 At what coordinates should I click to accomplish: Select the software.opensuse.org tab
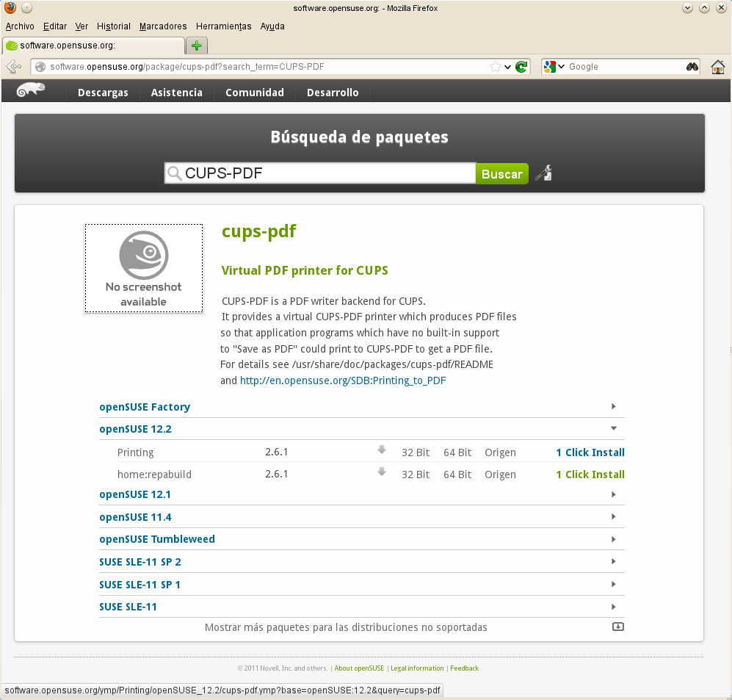coord(93,46)
